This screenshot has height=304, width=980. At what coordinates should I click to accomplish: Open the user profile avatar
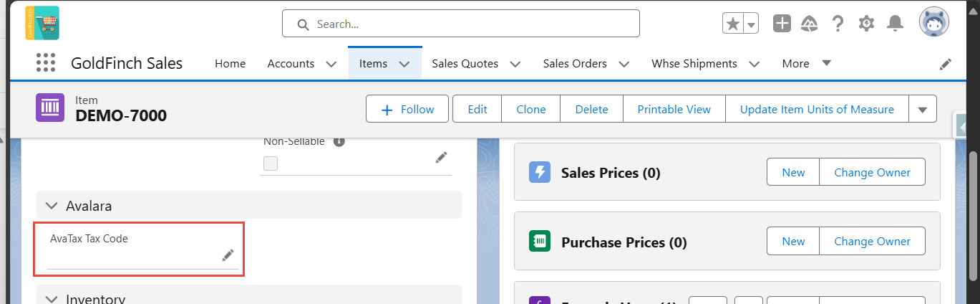click(x=934, y=23)
